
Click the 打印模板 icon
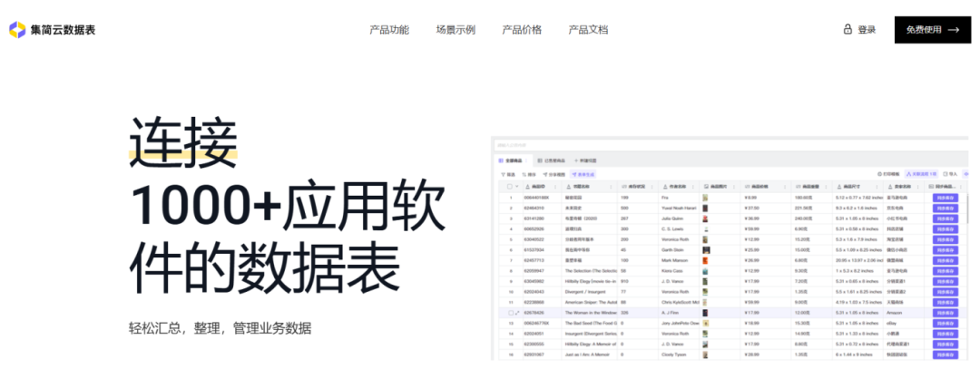click(x=880, y=174)
